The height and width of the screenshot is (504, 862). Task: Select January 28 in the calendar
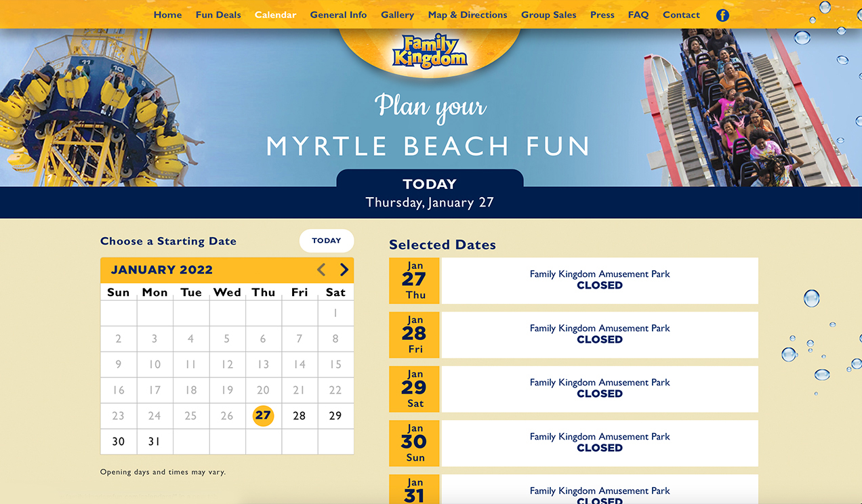(x=300, y=416)
